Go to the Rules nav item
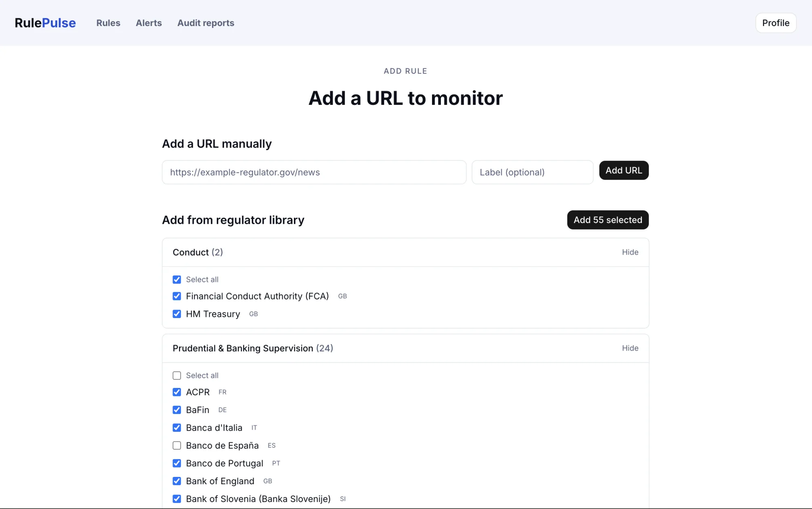This screenshot has height=509, width=812. [x=108, y=23]
